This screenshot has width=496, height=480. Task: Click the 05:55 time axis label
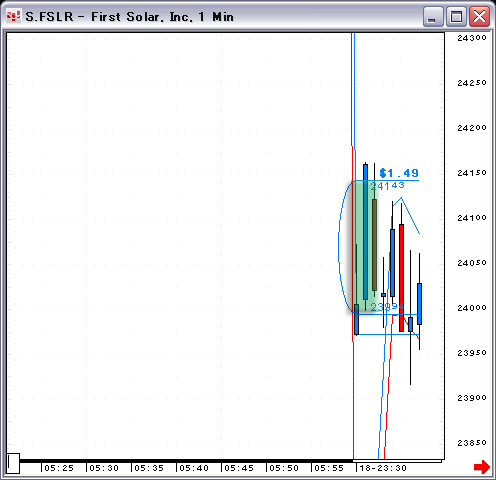click(x=329, y=468)
